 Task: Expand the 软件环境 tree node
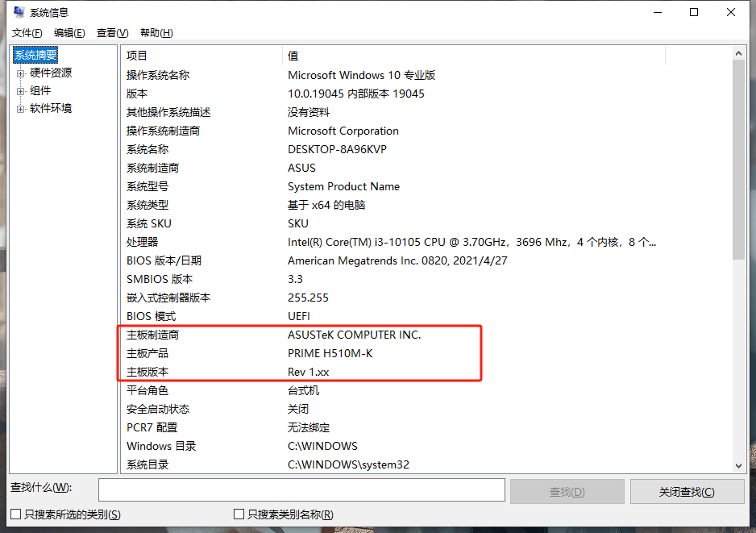20,109
